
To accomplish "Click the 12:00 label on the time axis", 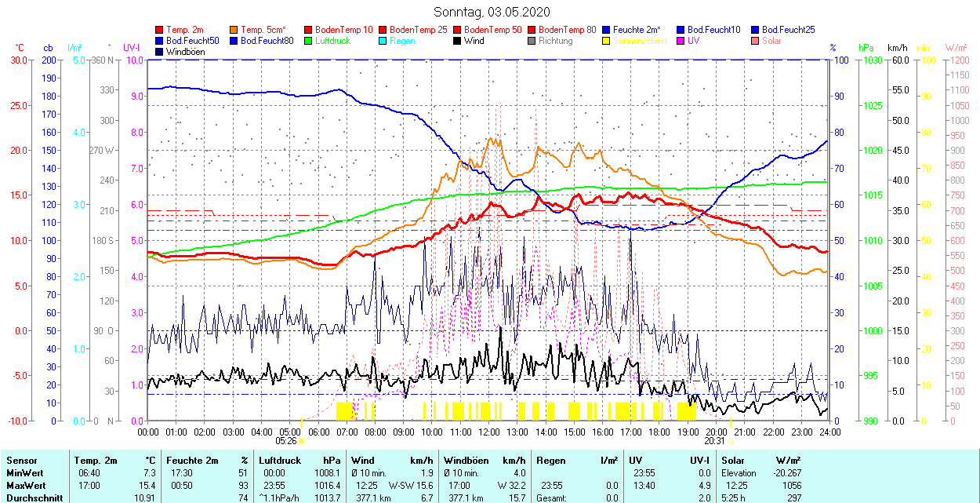I will (x=489, y=432).
